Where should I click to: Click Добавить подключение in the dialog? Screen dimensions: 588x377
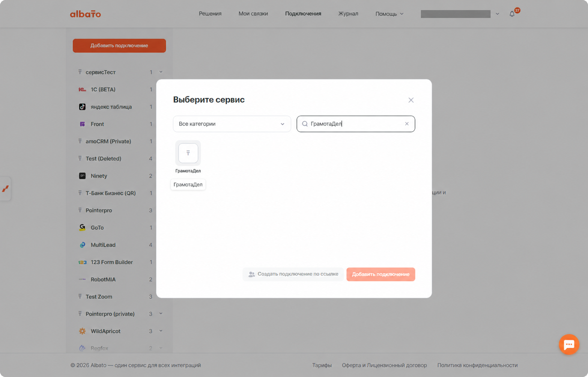pos(380,274)
